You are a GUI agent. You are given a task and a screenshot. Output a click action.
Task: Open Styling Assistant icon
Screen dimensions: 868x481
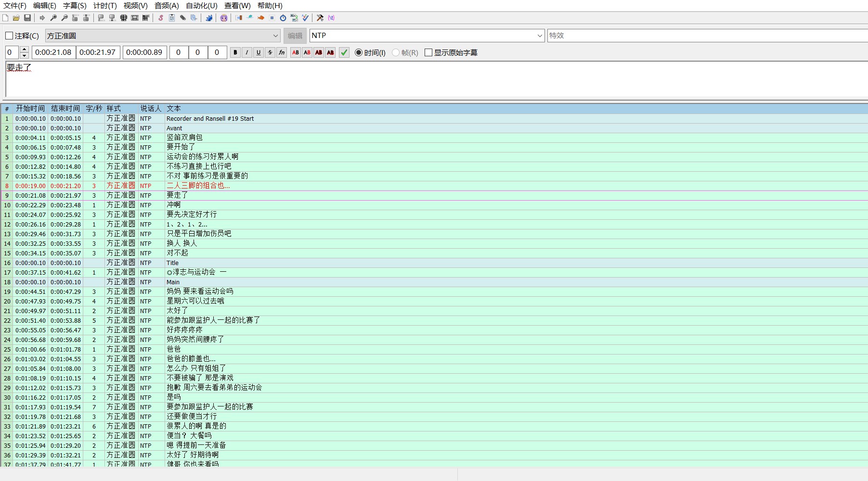tap(250, 18)
